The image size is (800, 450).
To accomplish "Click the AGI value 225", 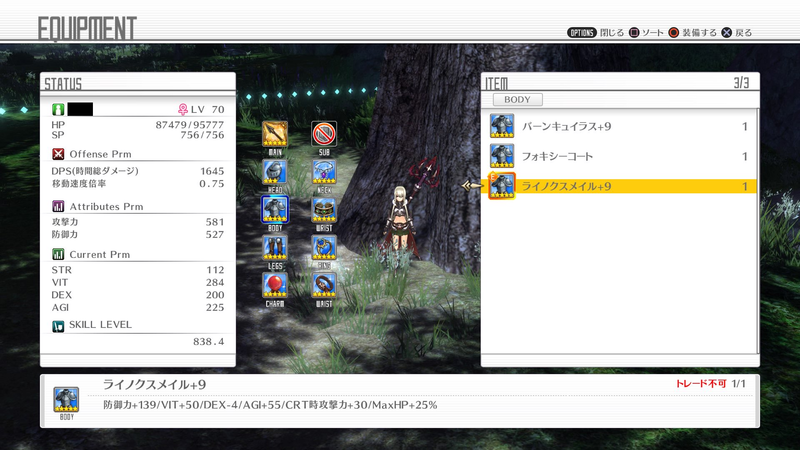I will pos(215,308).
